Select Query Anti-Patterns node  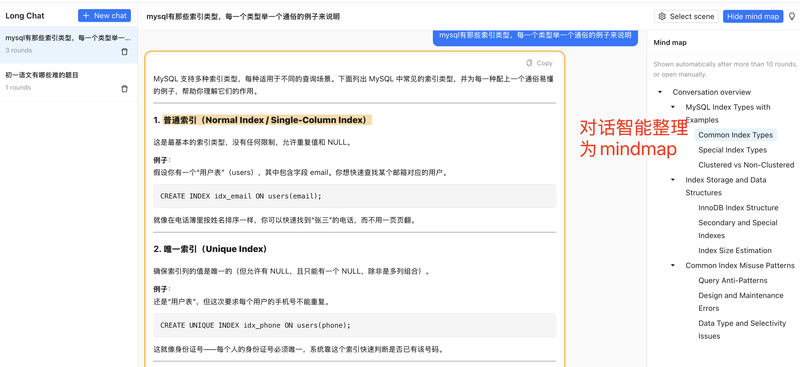click(x=733, y=281)
